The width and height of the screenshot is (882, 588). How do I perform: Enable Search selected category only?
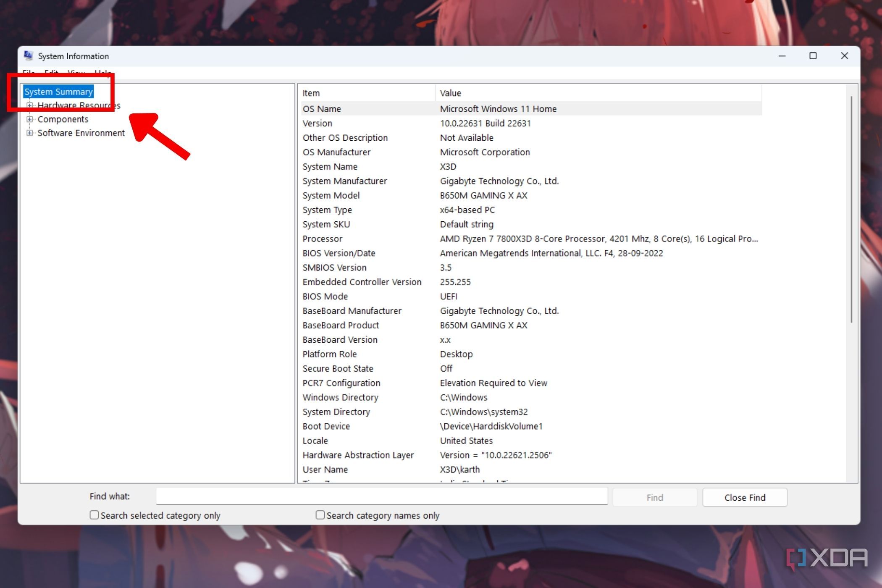pos(94,515)
